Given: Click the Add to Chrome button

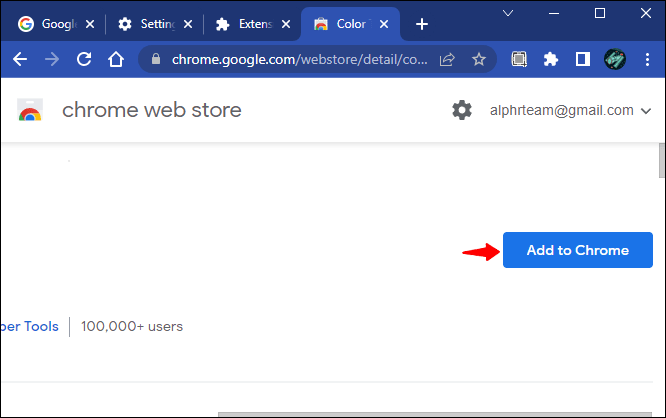Looking at the screenshot, I should tap(578, 250).
